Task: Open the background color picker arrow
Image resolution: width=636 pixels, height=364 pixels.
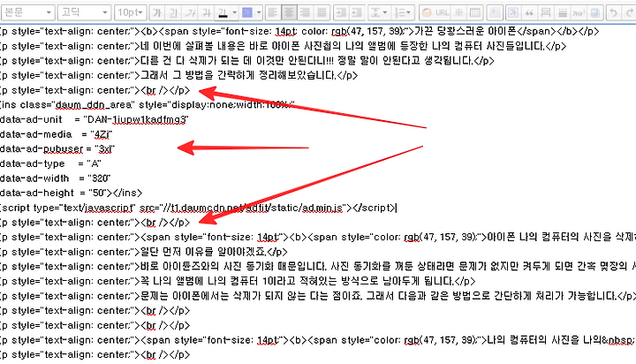Action: 259,12
